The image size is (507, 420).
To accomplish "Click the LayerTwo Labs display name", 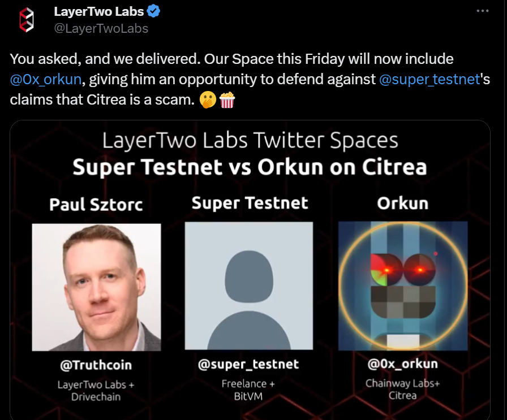I will 98,12.
